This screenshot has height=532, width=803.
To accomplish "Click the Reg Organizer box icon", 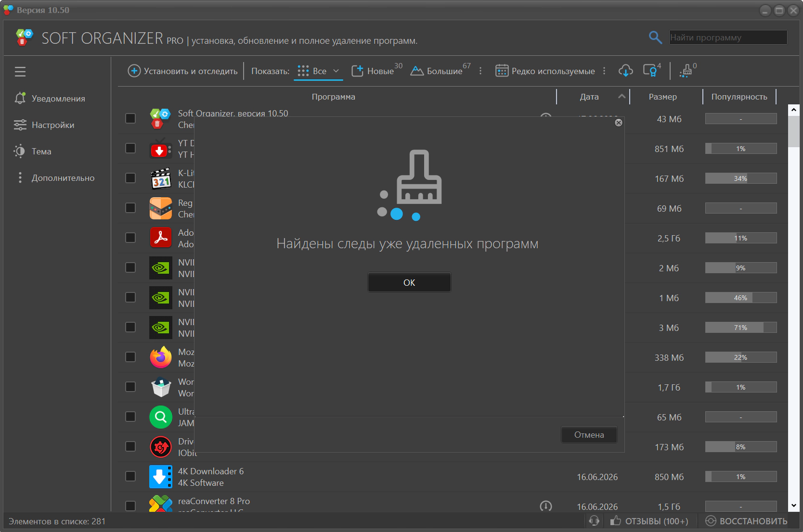I will (x=160, y=208).
